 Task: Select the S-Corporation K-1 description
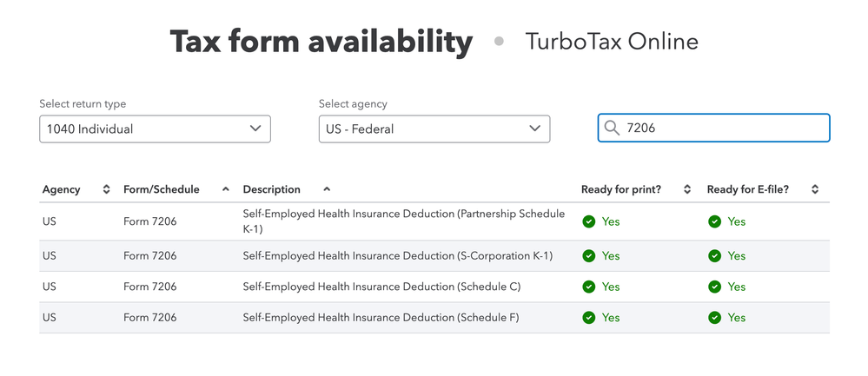397,256
